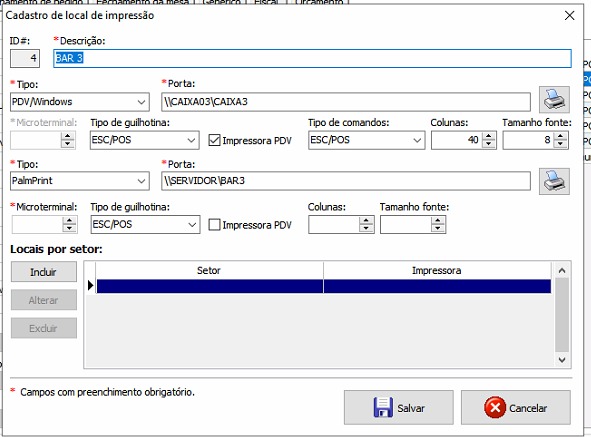Click the Porta field with \\CAIXA03\CAIXA3

tap(346, 102)
